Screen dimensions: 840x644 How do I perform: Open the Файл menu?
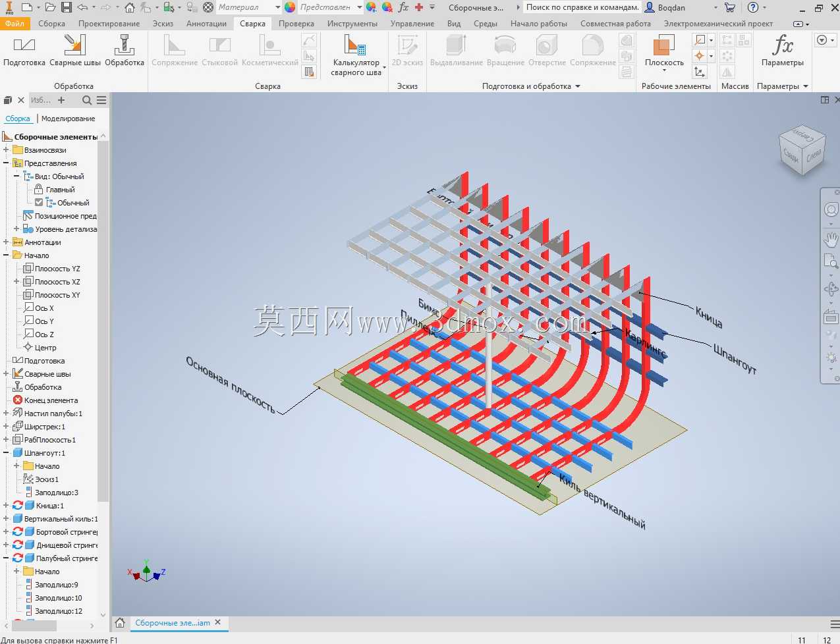(14, 24)
